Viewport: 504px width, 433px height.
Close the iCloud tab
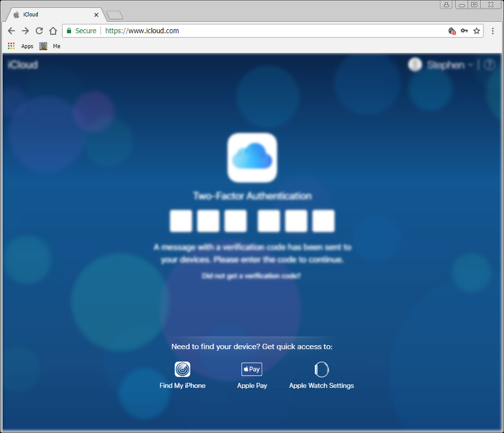[x=96, y=15]
